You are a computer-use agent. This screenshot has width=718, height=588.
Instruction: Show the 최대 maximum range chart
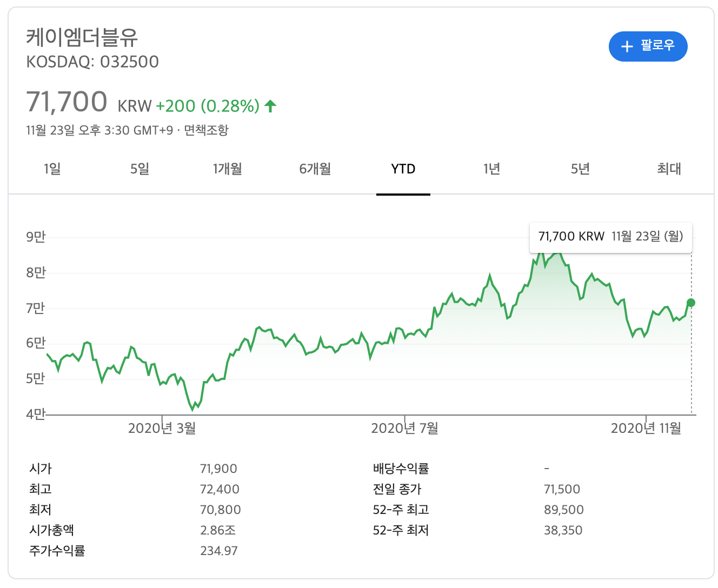click(x=669, y=169)
